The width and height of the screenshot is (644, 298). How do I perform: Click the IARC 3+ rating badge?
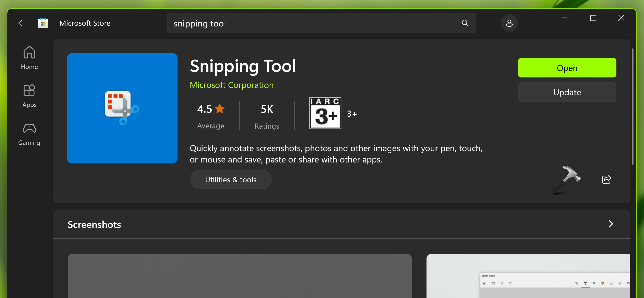(325, 113)
